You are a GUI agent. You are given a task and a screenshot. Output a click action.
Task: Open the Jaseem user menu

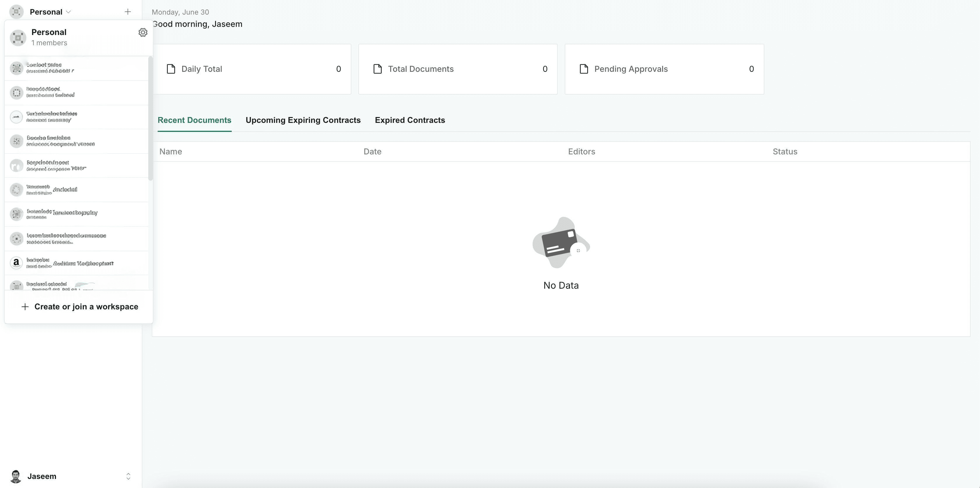pyautogui.click(x=71, y=476)
